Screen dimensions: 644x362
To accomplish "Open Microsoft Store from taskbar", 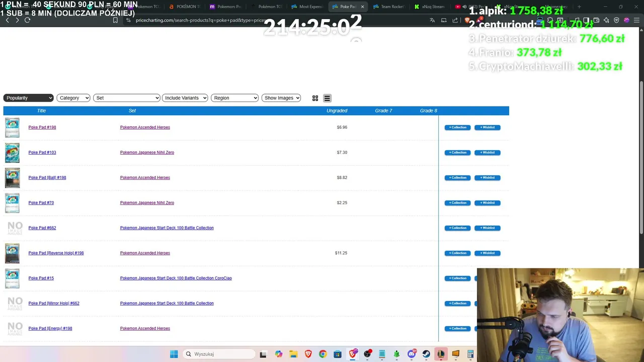I will (x=338, y=354).
